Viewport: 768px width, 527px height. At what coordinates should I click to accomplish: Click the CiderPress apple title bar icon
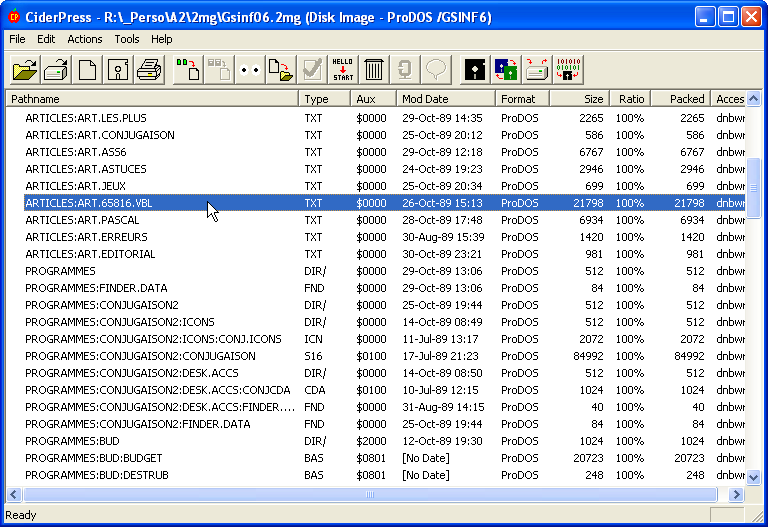coord(14,17)
